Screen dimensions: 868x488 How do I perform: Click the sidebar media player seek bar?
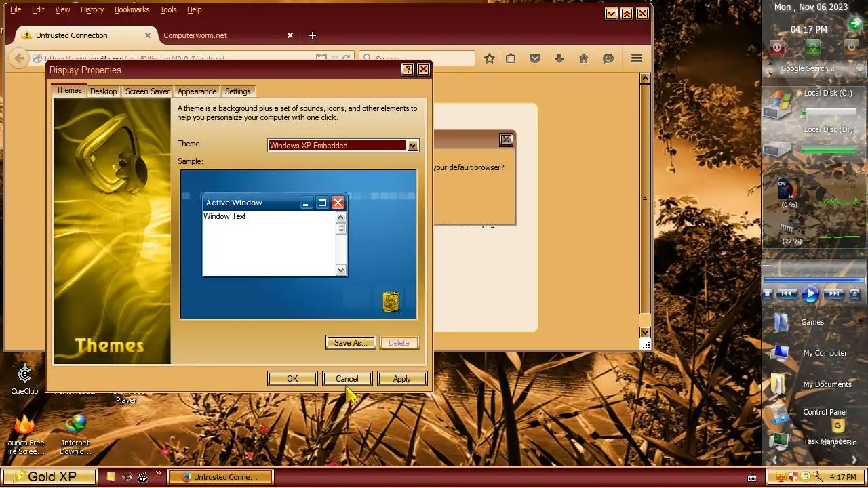pos(814,279)
